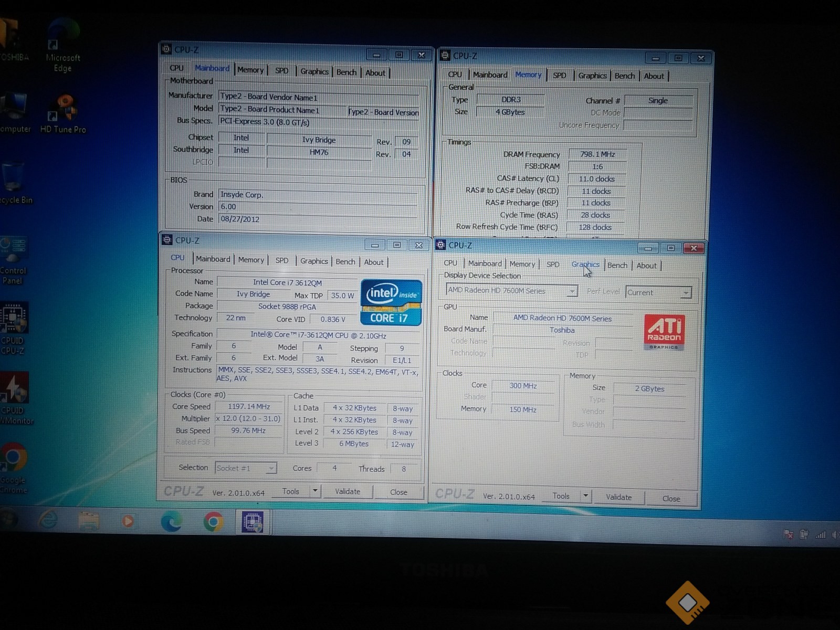Viewport: 840px width, 630px height.
Task: Select About tab in the Memory window
Action: (654, 76)
